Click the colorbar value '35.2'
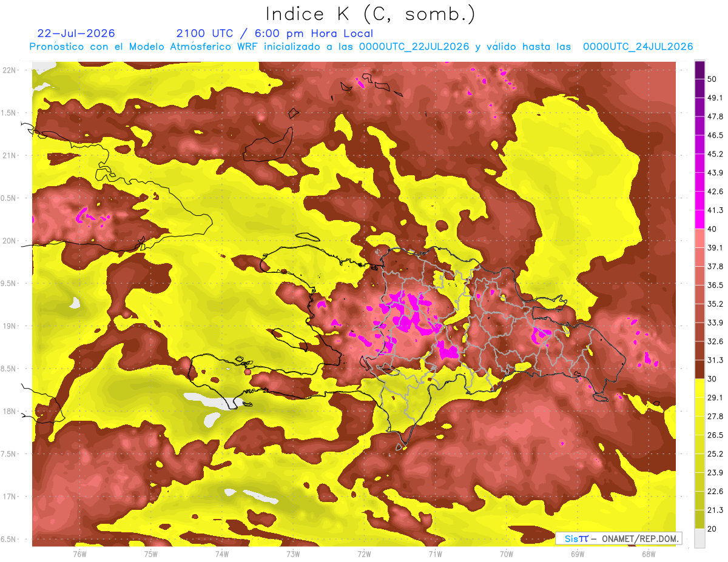The image size is (728, 562). pyautogui.click(x=715, y=304)
